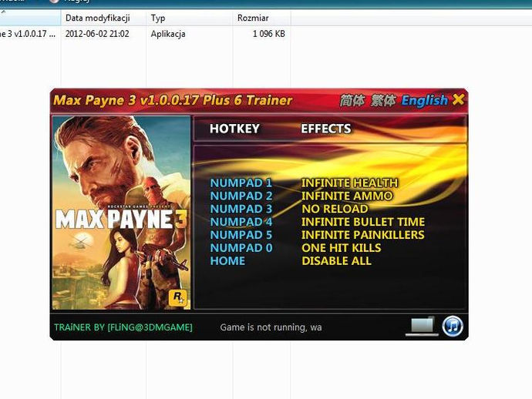
Task: Switch language to Traditional Chinese 繁体
Action: point(383,100)
